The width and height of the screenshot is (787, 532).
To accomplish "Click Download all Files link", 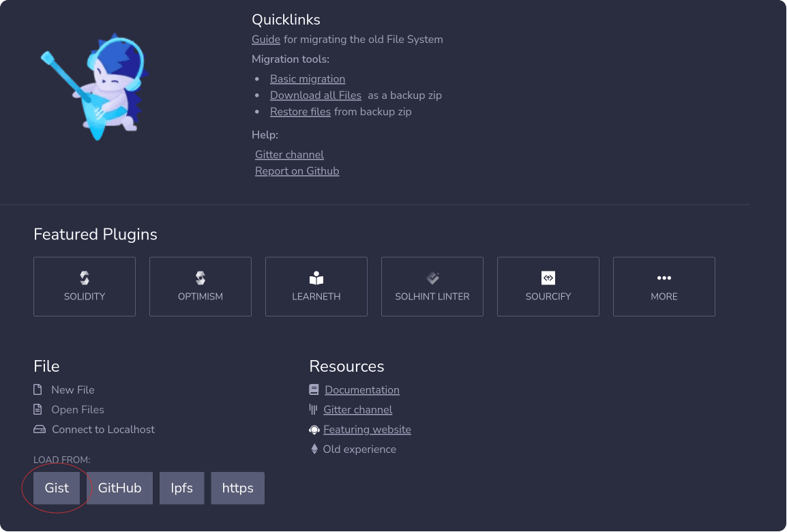I will pyautogui.click(x=316, y=95).
